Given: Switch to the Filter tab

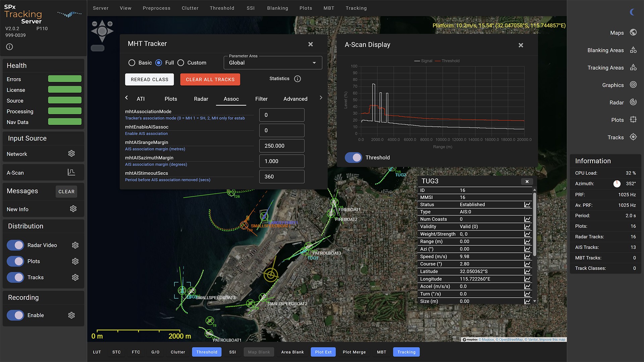Looking at the screenshot, I should (261, 99).
